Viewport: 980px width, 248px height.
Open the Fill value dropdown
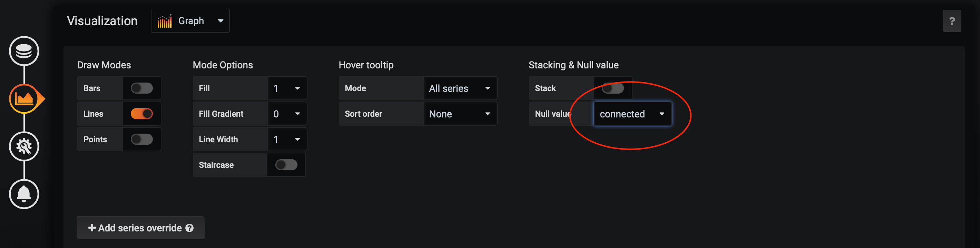point(287,88)
